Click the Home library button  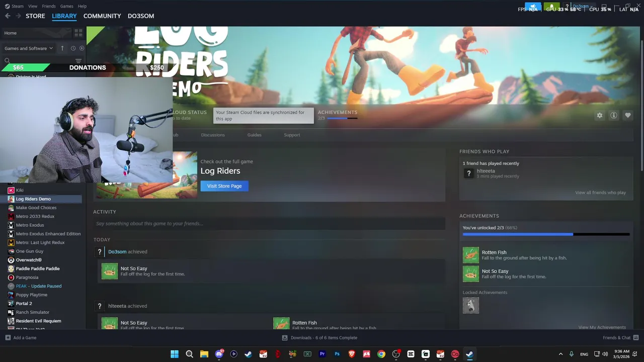tap(35, 33)
